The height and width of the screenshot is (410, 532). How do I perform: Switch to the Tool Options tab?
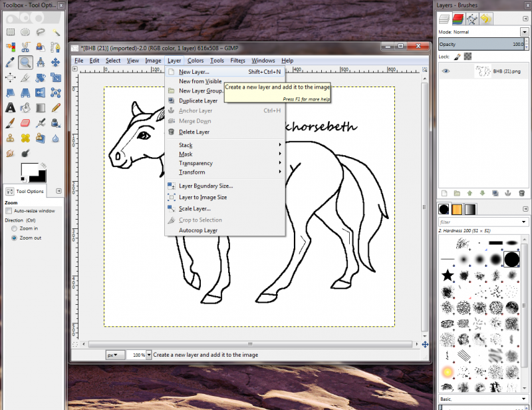click(25, 191)
